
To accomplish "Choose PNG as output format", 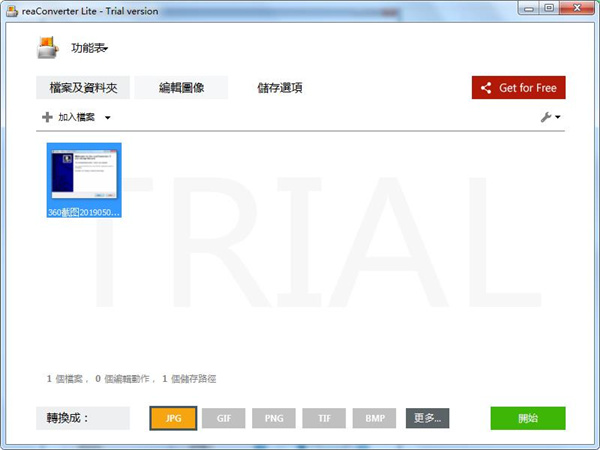I will pyautogui.click(x=274, y=418).
